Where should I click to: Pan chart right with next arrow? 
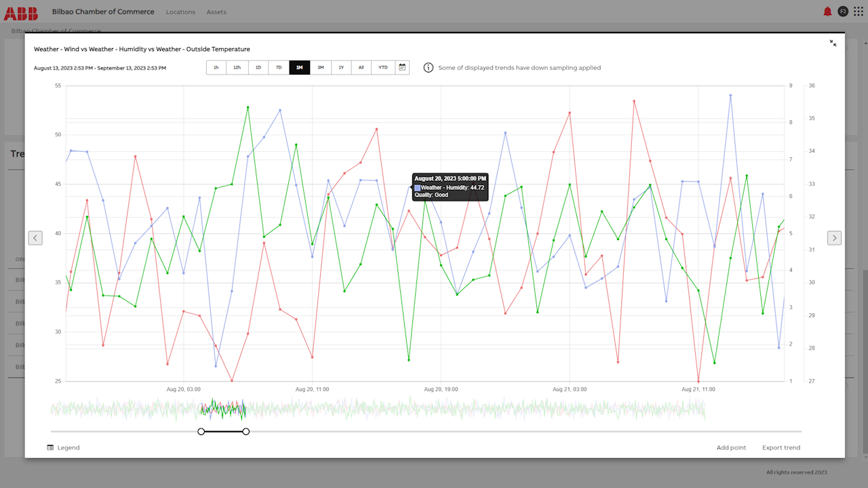pyautogui.click(x=834, y=238)
